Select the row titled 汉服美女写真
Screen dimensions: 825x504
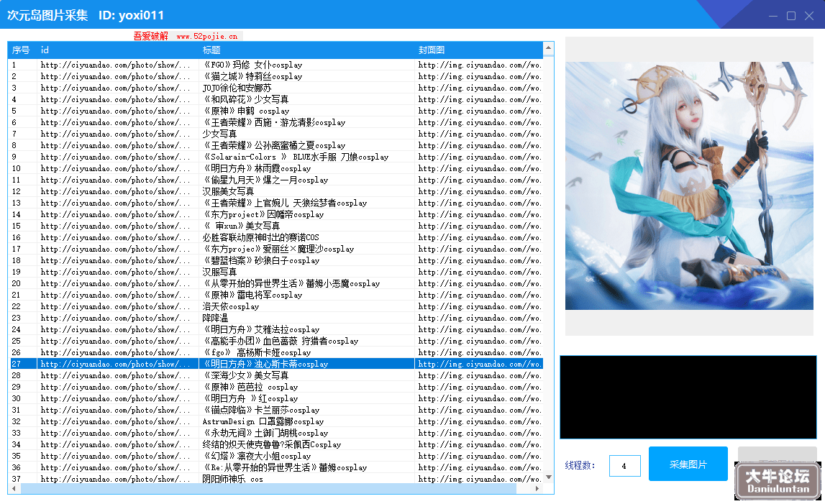tap(275, 191)
